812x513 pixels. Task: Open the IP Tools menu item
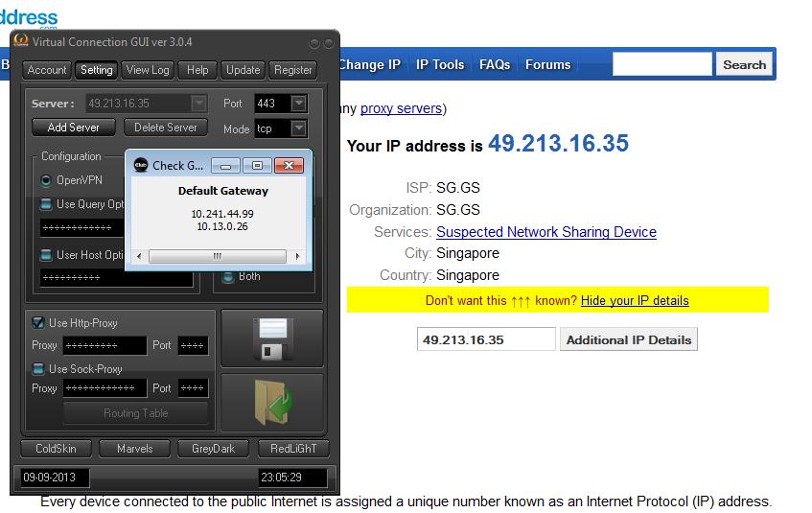coord(440,65)
